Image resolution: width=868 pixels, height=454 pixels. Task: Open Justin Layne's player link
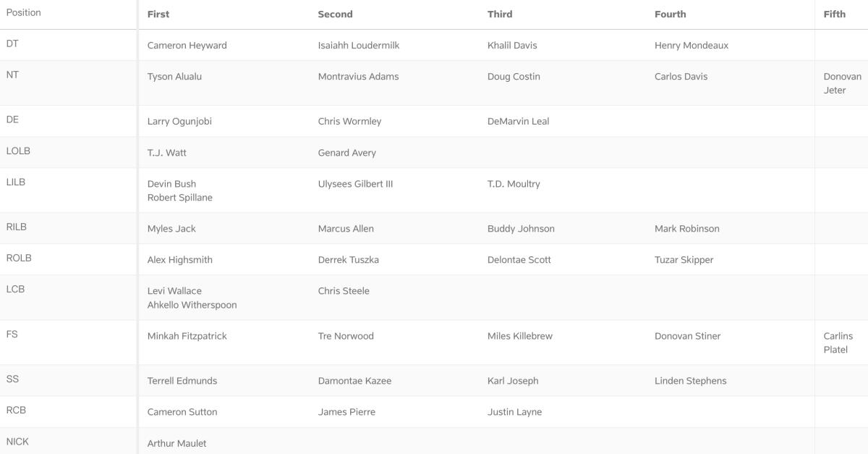click(x=514, y=412)
